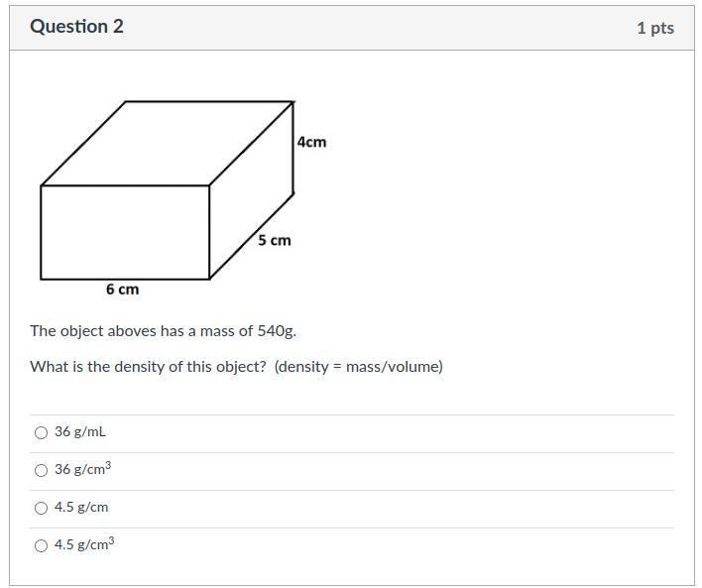Click the 'mass of 540g' sentence
This screenshot has width=702, height=588.
tap(163, 331)
